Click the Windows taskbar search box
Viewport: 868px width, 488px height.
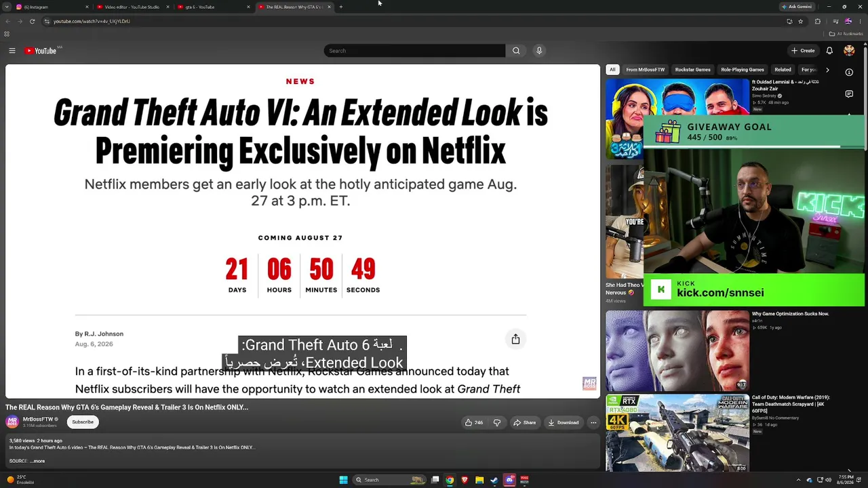(389, 480)
